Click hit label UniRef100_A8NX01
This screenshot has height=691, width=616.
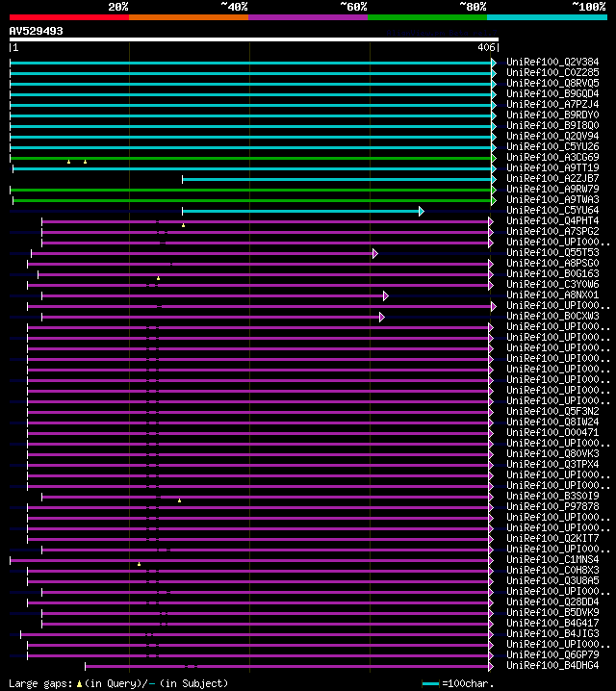pos(552,294)
